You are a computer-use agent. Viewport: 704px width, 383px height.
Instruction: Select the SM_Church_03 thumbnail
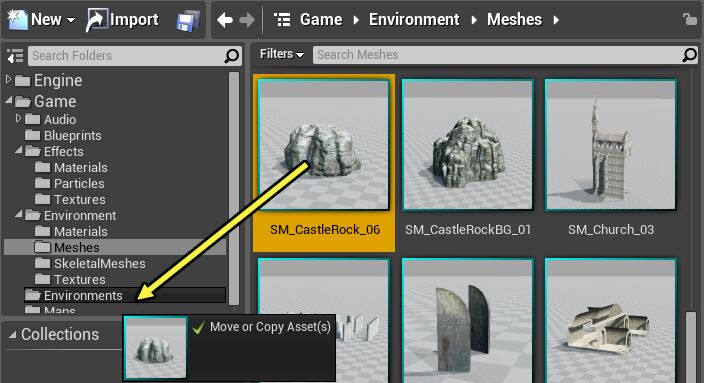611,145
